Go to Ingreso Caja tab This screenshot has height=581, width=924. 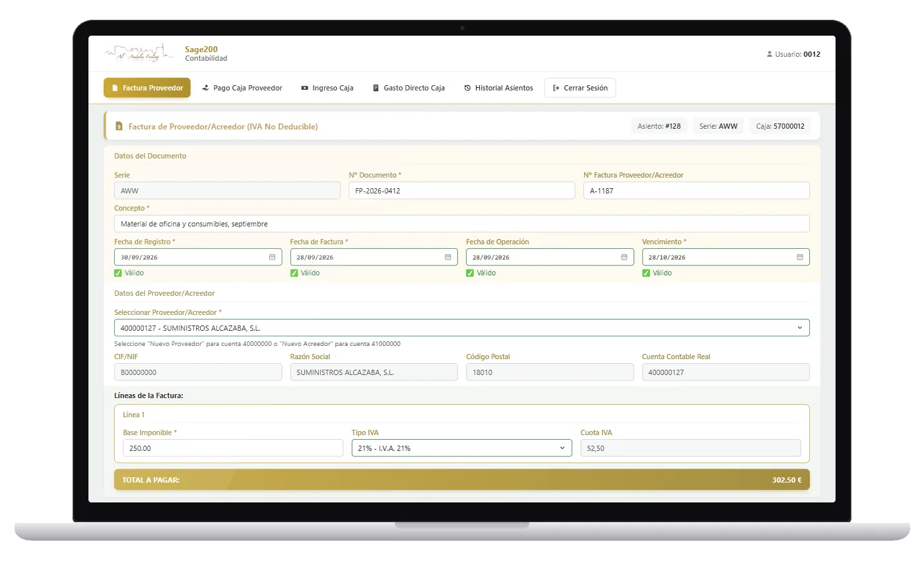[x=327, y=88]
